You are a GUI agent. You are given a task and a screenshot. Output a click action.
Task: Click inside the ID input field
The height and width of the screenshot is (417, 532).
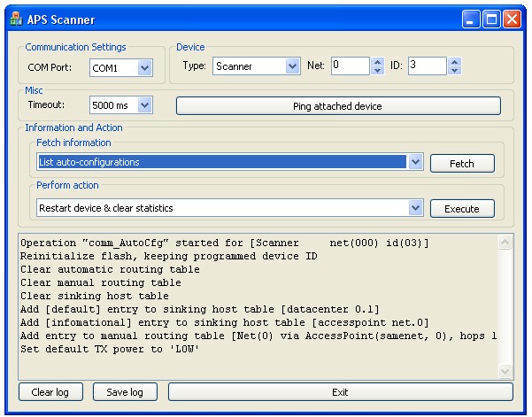428,66
